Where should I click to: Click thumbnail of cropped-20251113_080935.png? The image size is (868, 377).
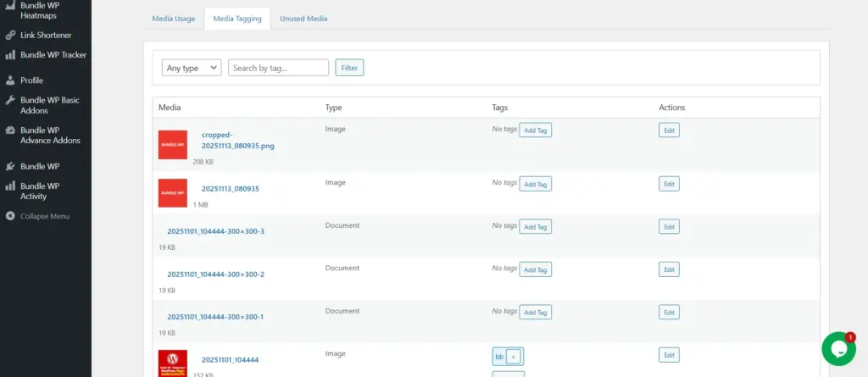(x=173, y=145)
